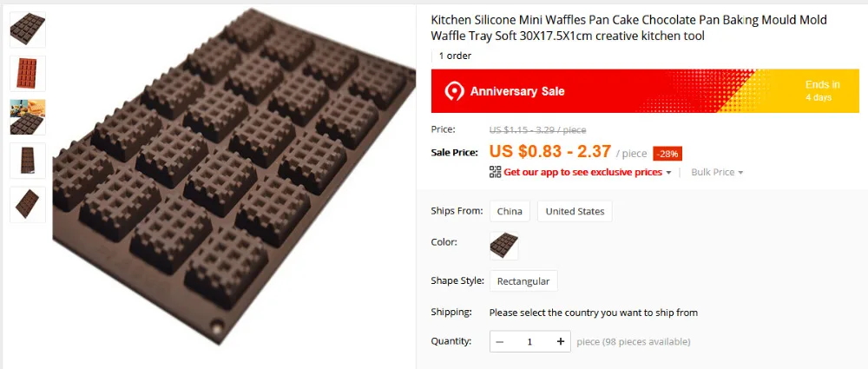Pick the brown mold color swatch
This screenshot has width=868, height=369.
click(503, 246)
